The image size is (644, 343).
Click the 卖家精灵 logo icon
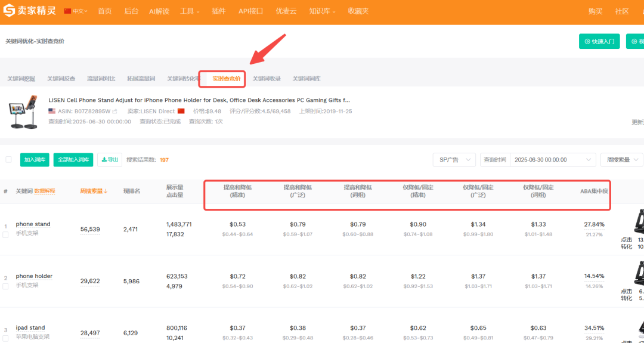[11, 11]
